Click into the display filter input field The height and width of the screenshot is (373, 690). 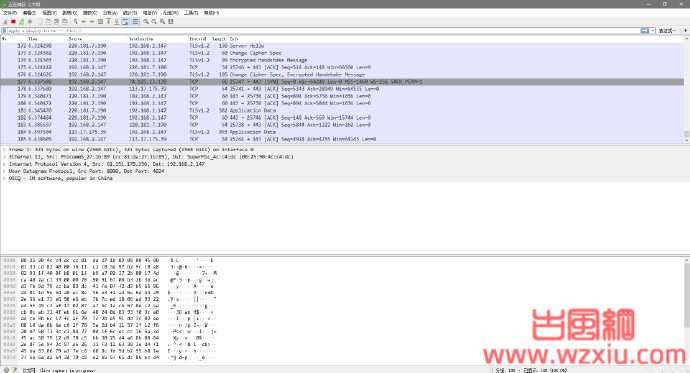[x=323, y=31]
